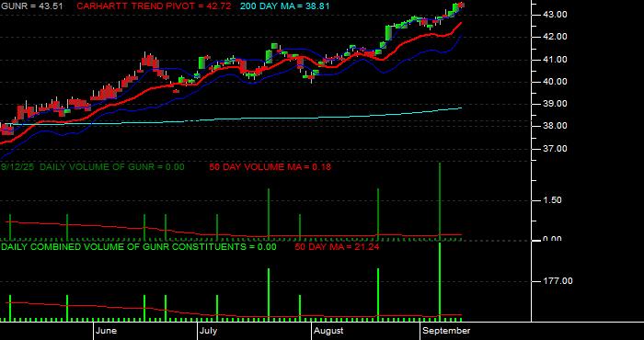The height and width of the screenshot is (340, 644).
Task: Click the 50 DAY MA = 21.24 label
Action: tap(337, 247)
